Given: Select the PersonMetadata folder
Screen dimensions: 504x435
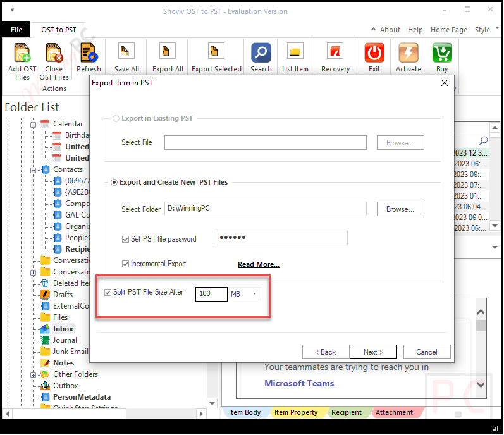Looking at the screenshot, I should [x=82, y=397].
